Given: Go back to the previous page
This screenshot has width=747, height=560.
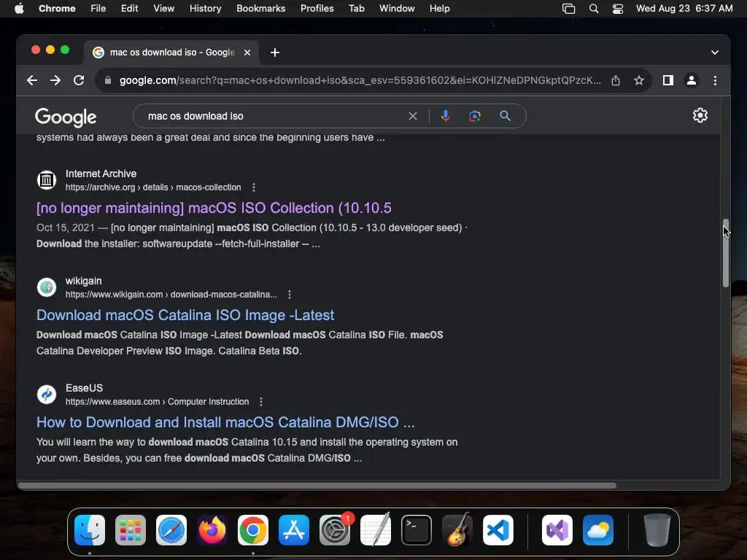Looking at the screenshot, I should point(32,80).
